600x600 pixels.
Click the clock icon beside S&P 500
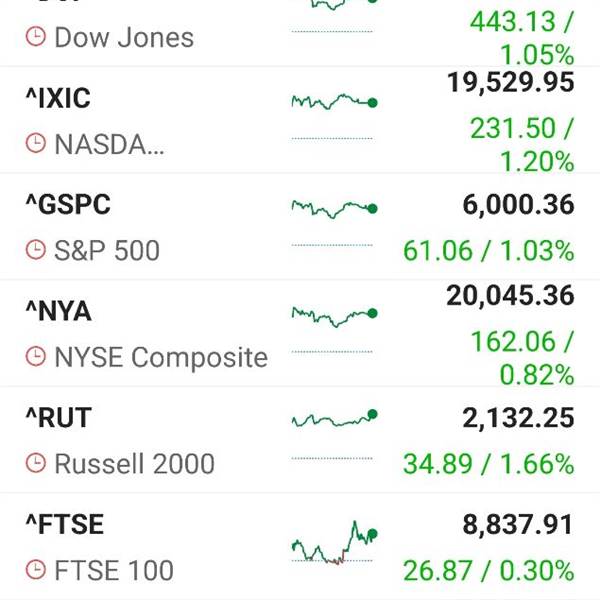coord(36,250)
